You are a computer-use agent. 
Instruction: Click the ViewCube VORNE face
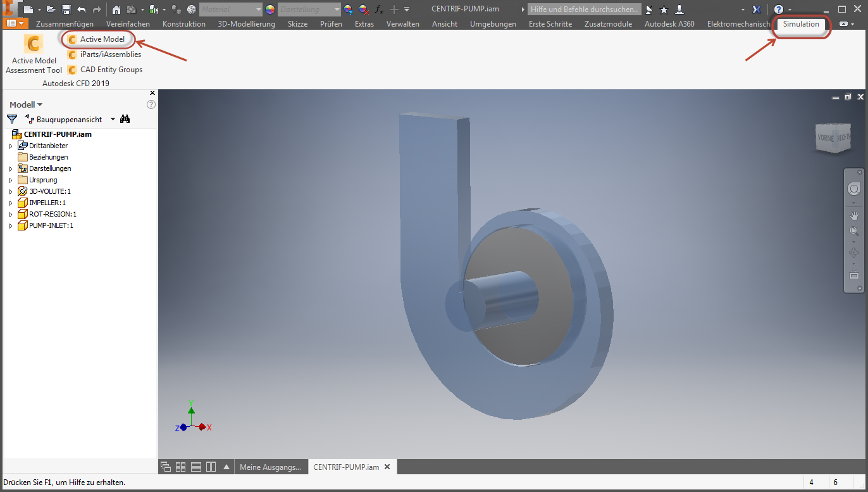click(825, 138)
